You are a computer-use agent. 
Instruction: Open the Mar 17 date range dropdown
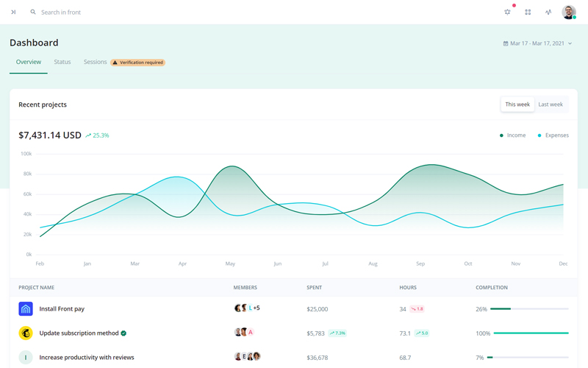(537, 43)
